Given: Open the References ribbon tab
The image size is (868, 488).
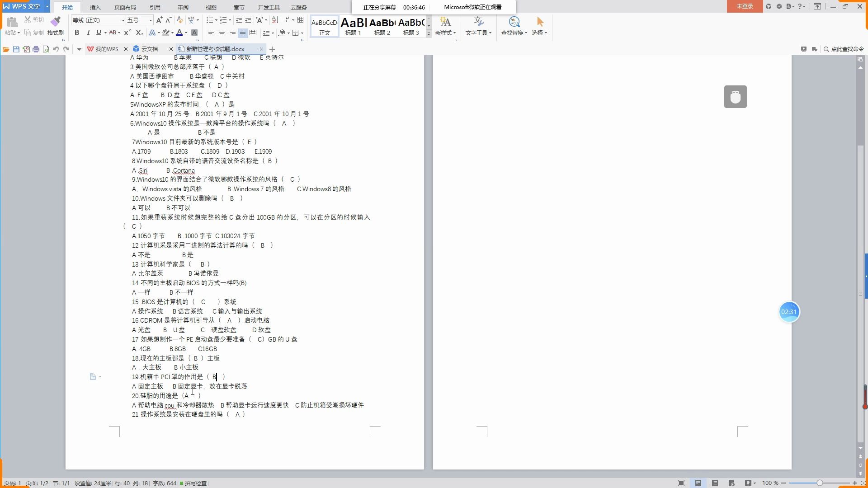Looking at the screenshot, I should click(155, 7).
